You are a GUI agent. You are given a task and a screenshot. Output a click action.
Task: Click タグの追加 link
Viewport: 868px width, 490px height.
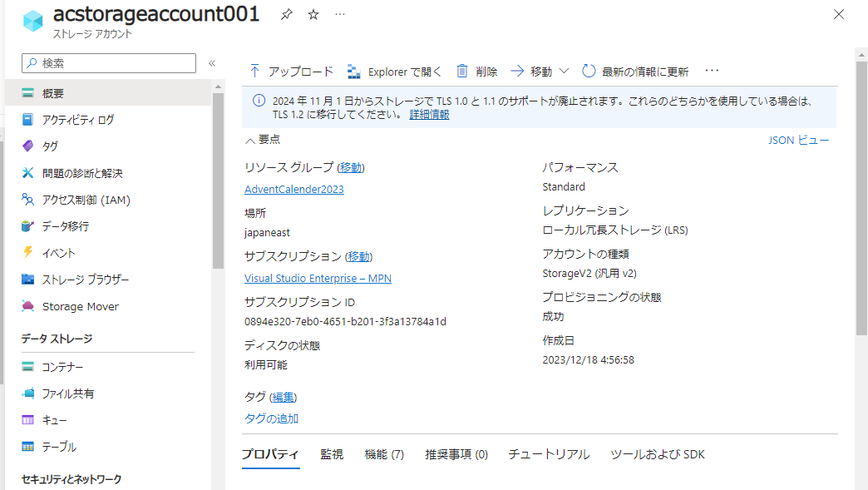(x=271, y=418)
